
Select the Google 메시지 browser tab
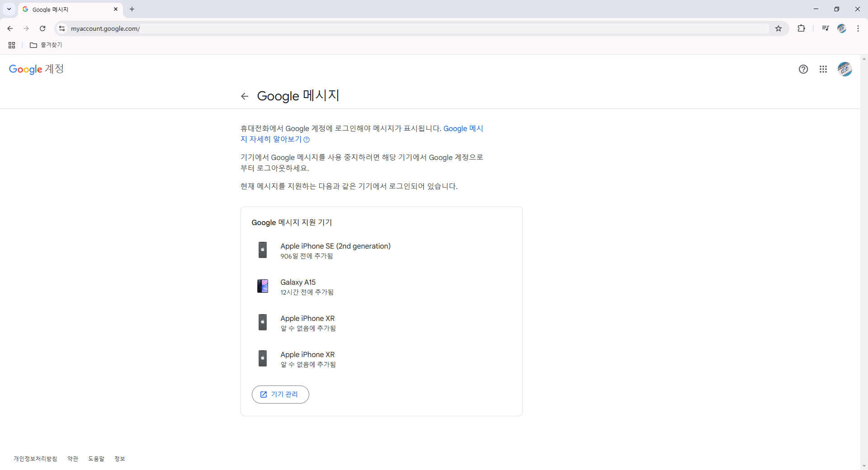70,9
